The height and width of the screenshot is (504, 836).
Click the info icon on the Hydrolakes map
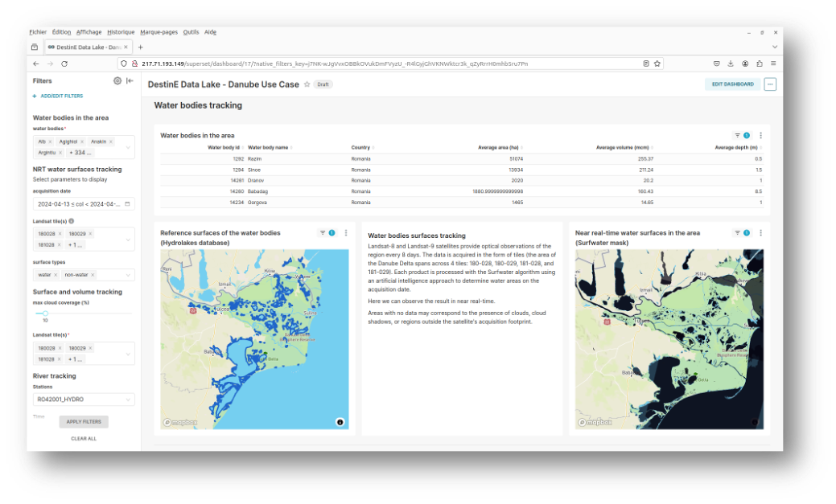pos(340,422)
